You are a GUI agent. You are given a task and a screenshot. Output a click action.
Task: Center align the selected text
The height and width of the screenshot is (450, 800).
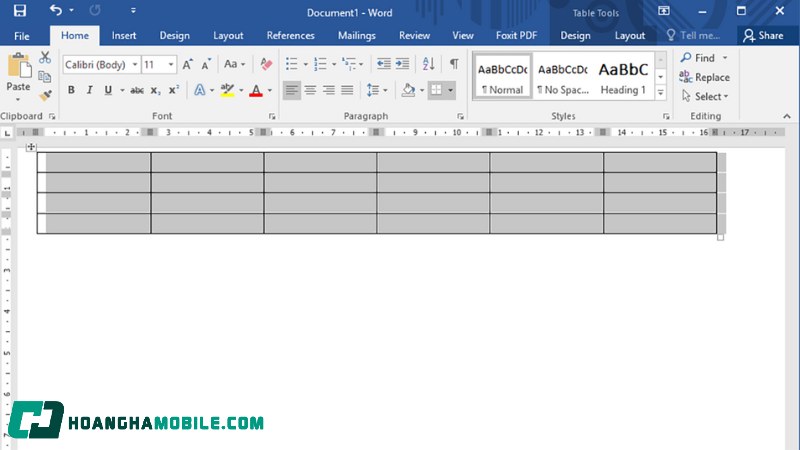(x=310, y=90)
